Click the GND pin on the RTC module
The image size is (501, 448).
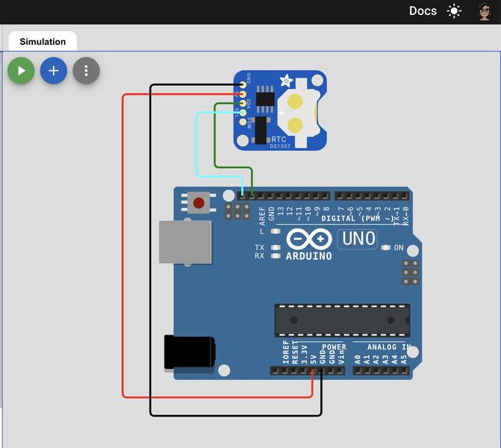click(243, 84)
